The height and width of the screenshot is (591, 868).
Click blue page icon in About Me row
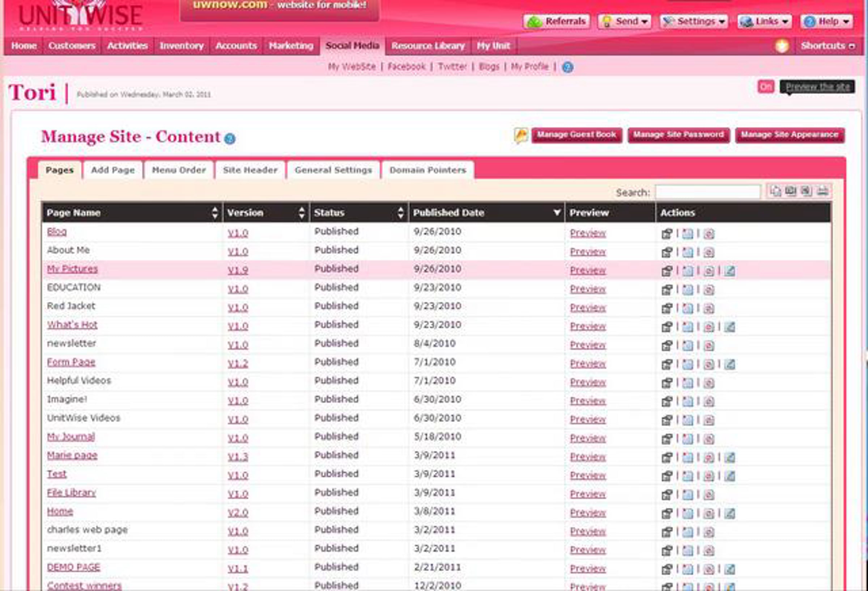[x=688, y=252]
